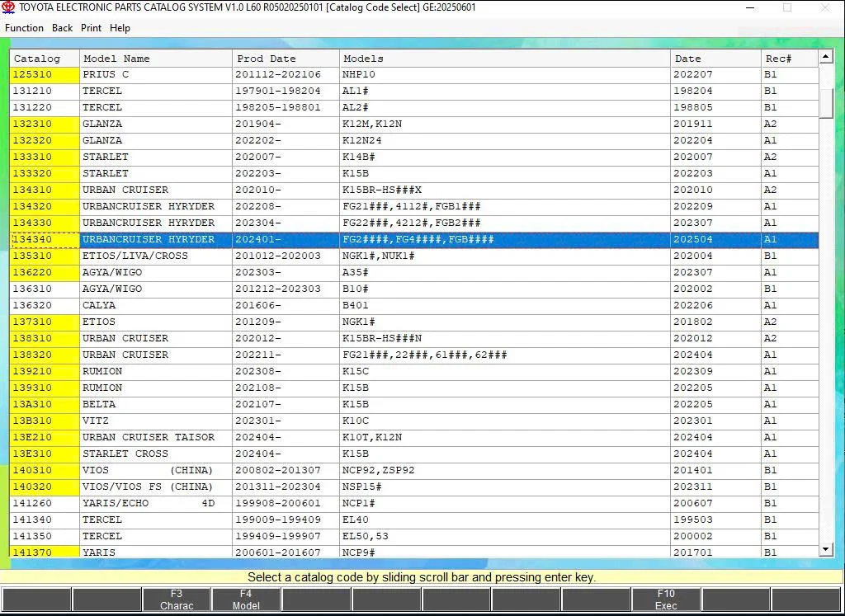Select catalog code 131220
Screen dimensions: 845x616
click(x=45, y=108)
